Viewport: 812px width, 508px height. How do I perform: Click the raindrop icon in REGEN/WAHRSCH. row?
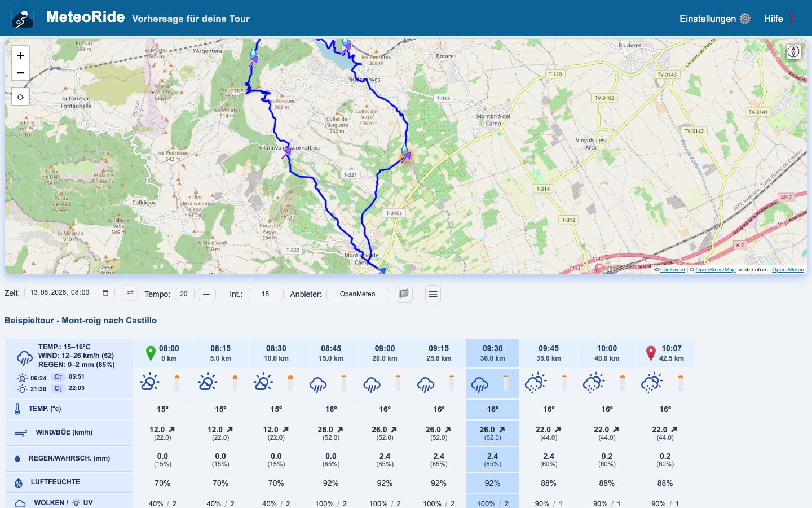[17, 459]
